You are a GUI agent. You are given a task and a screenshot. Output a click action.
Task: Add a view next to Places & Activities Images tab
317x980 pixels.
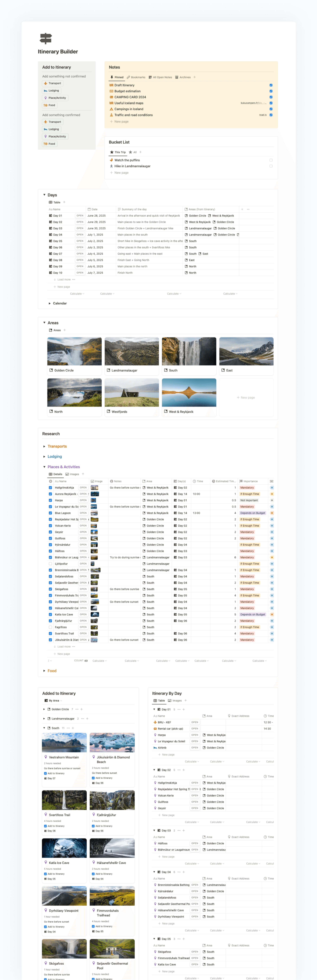click(83, 474)
